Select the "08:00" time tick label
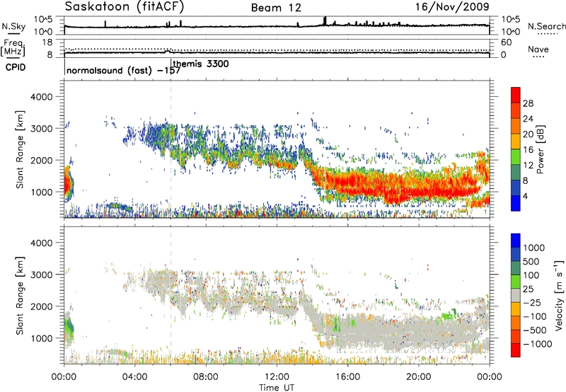Viewport: 566px width, 392px height. (x=206, y=377)
